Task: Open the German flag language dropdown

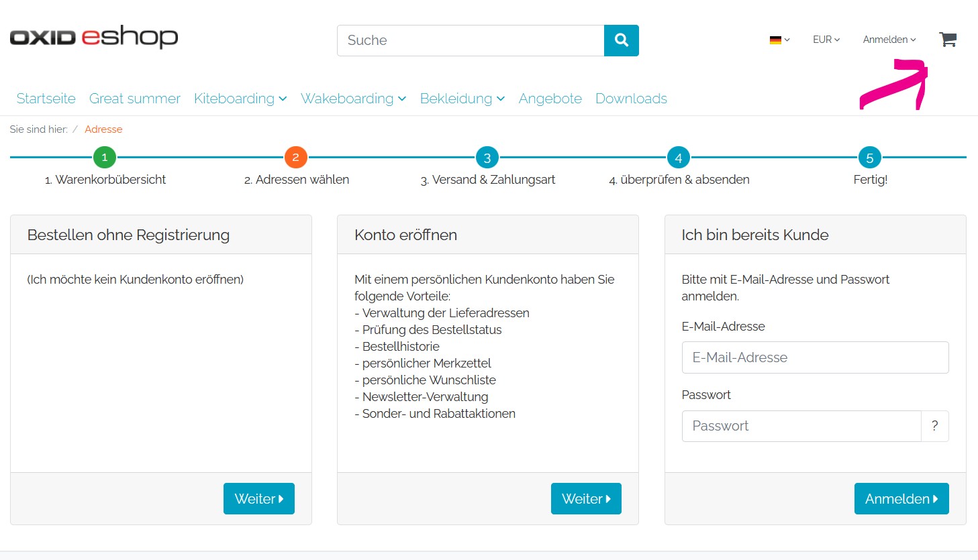Action: point(779,40)
